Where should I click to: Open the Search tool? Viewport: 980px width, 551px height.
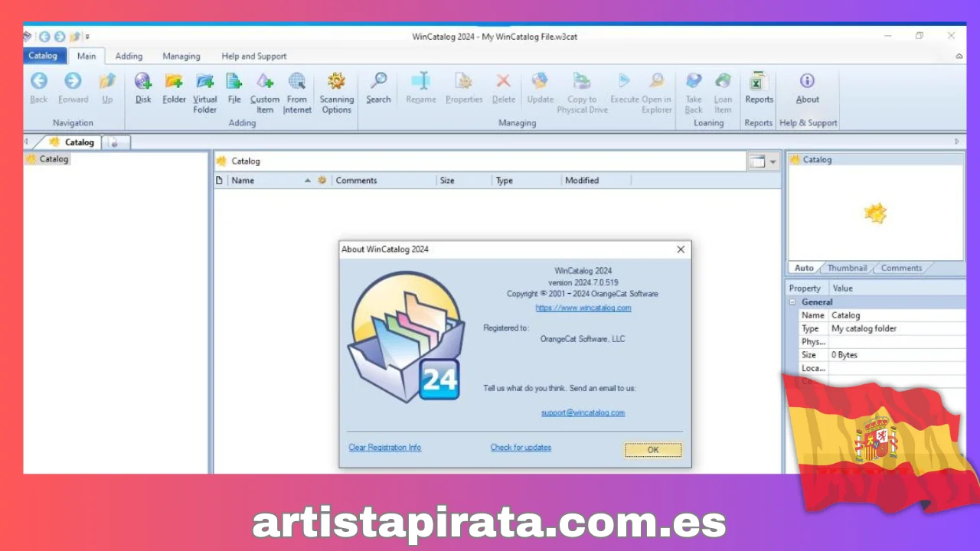(x=378, y=88)
